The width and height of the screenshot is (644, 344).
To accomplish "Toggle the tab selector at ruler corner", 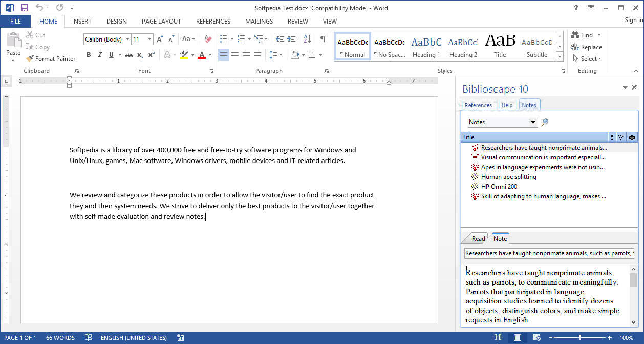I will point(6,80).
